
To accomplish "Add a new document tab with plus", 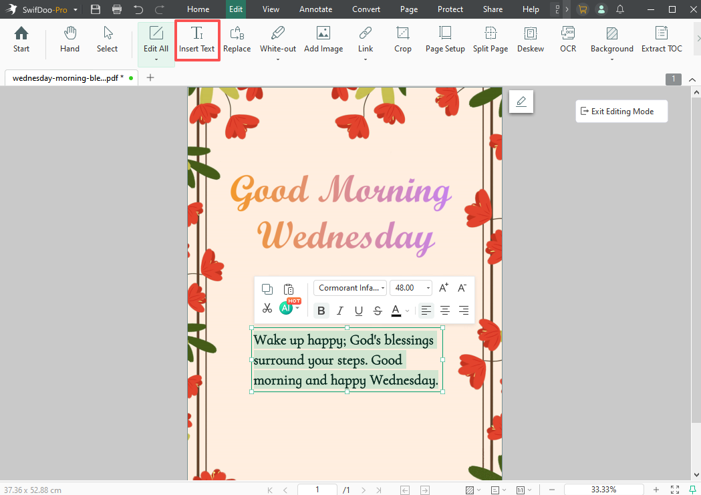I will point(150,77).
